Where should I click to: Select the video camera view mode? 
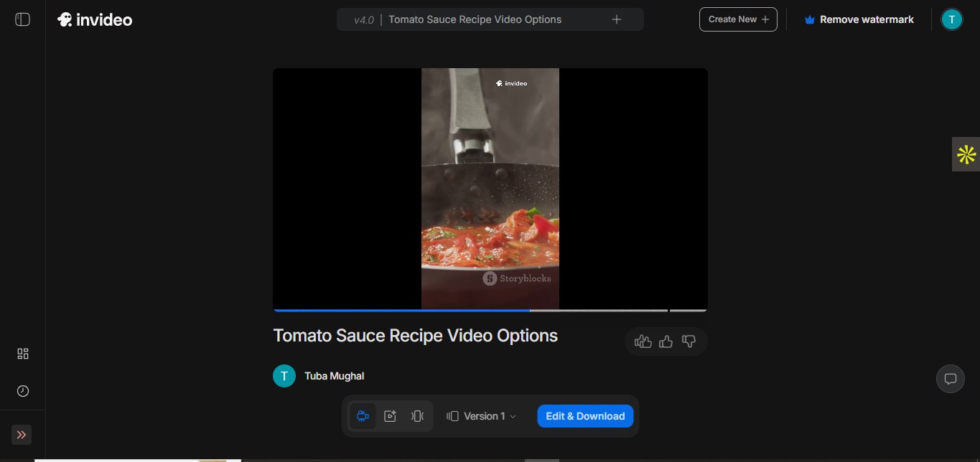[x=363, y=416]
